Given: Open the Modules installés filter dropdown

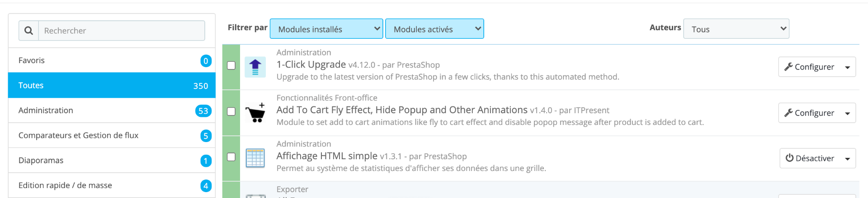Looking at the screenshot, I should pos(326,29).
